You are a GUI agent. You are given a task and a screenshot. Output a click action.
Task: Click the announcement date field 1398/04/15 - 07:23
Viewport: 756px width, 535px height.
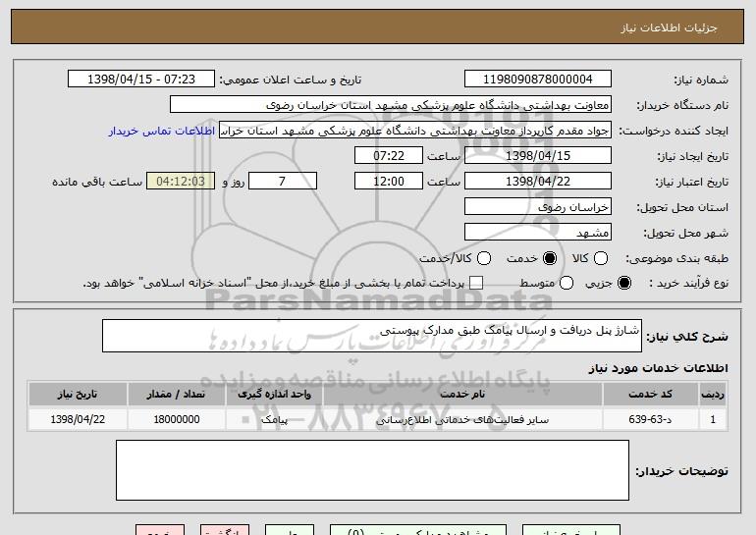[x=141, y=80]
